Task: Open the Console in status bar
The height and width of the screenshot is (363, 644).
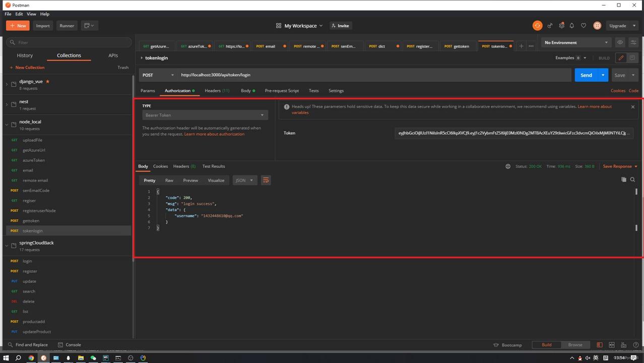Action: (69, 345)
